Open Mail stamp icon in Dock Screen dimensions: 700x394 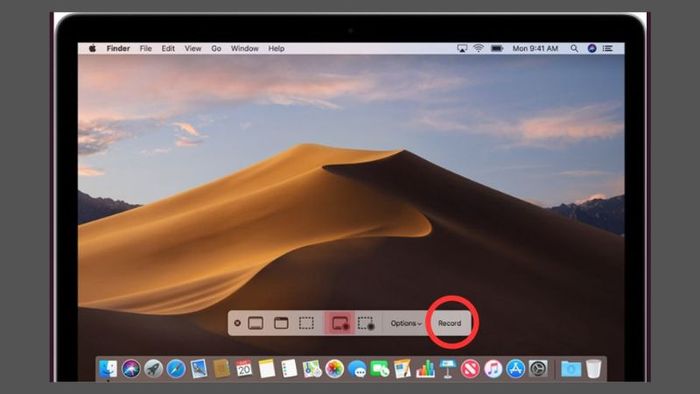[199, 369]
